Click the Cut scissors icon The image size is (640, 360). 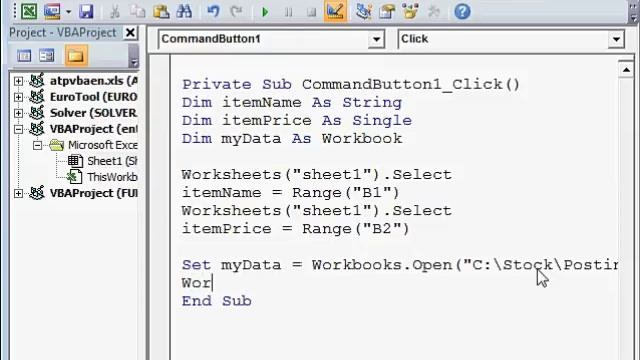pos(115,11)
